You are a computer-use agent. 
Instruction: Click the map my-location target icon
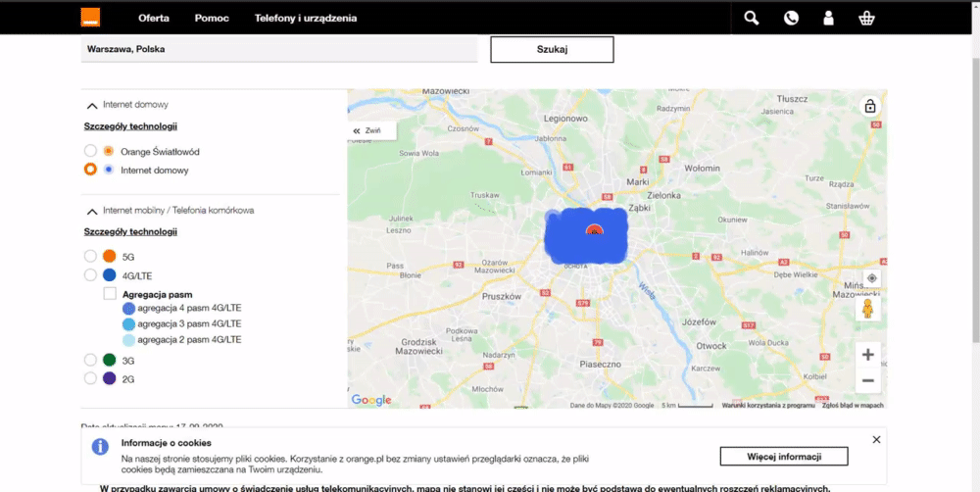pos(872,278)
